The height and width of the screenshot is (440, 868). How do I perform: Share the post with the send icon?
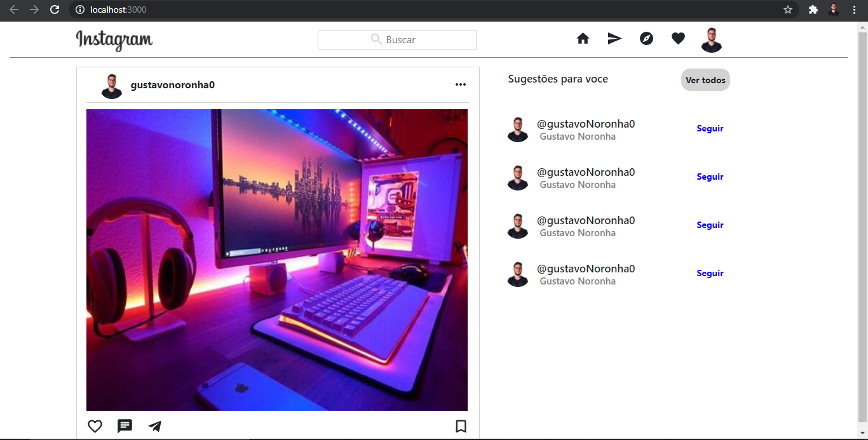(x=154, y=426)
